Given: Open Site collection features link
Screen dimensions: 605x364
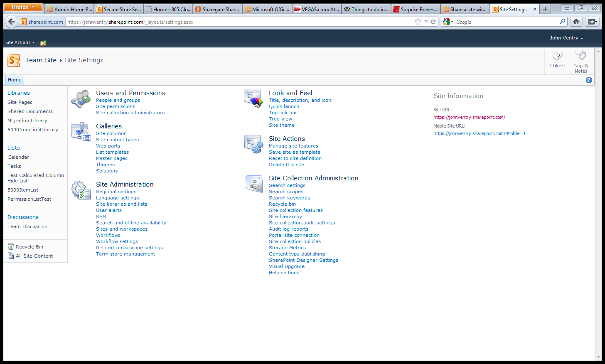Looking at the screenshot, I should coord(296,210).
